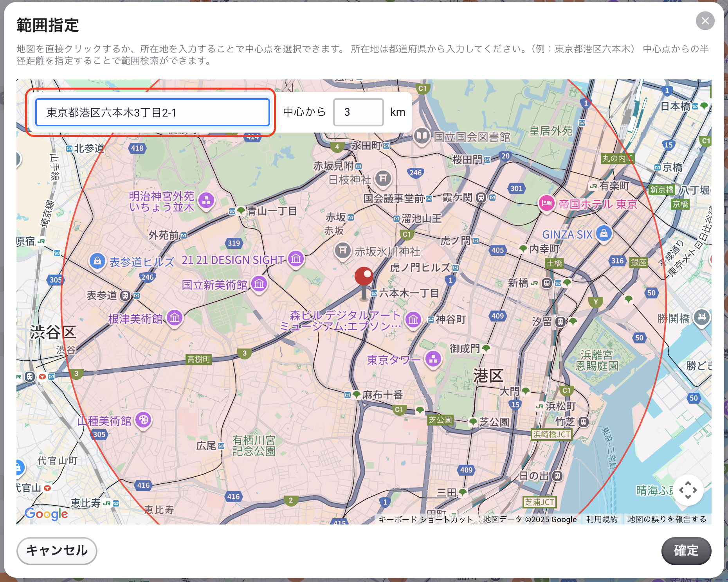Viewport: 728px width, 582px height.
Task: Select the 国立新美術館 museum marker
Action: click(x=259, y=284)
